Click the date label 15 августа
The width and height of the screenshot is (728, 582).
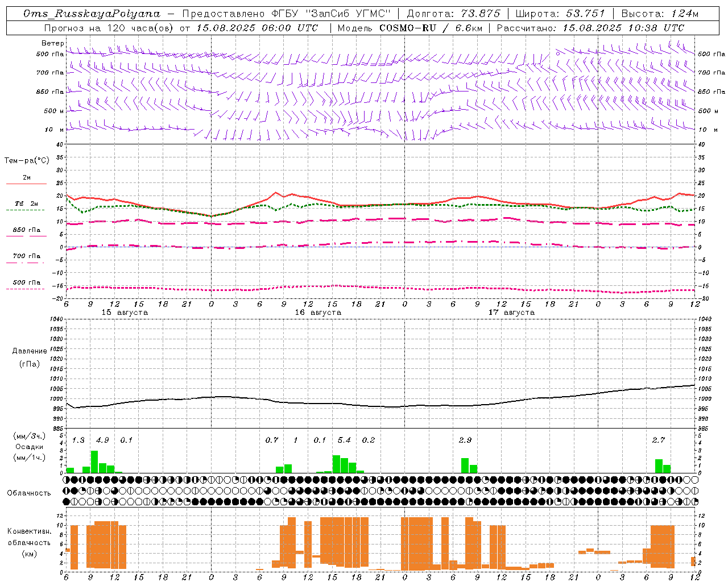[125, 312]
